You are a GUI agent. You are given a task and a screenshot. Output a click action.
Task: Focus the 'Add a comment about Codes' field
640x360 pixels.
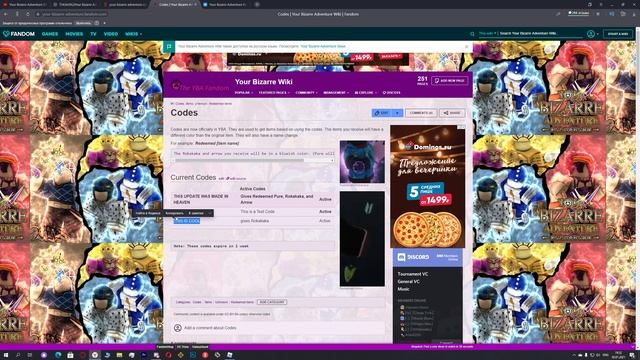[x=279, y=328]
